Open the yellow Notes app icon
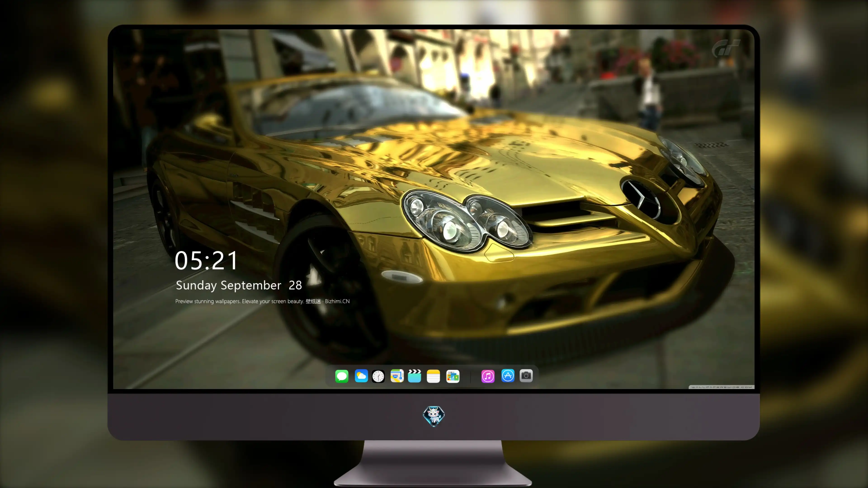Viewport: 868px width, 488px height. point(433,376)
